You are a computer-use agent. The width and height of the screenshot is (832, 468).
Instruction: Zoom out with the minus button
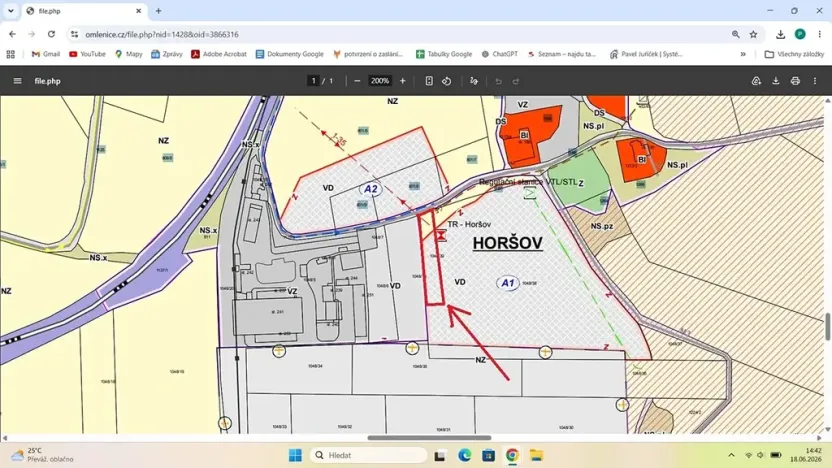point(357,81)
